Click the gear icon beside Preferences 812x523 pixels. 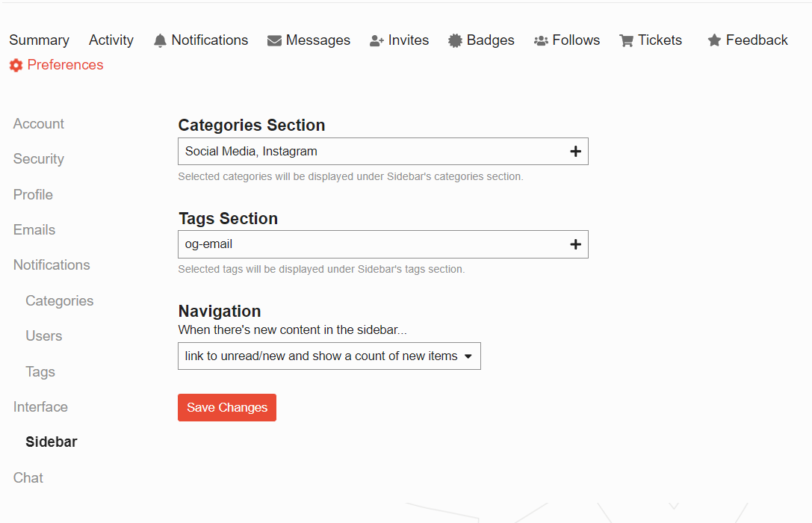[x=16, y=65]
